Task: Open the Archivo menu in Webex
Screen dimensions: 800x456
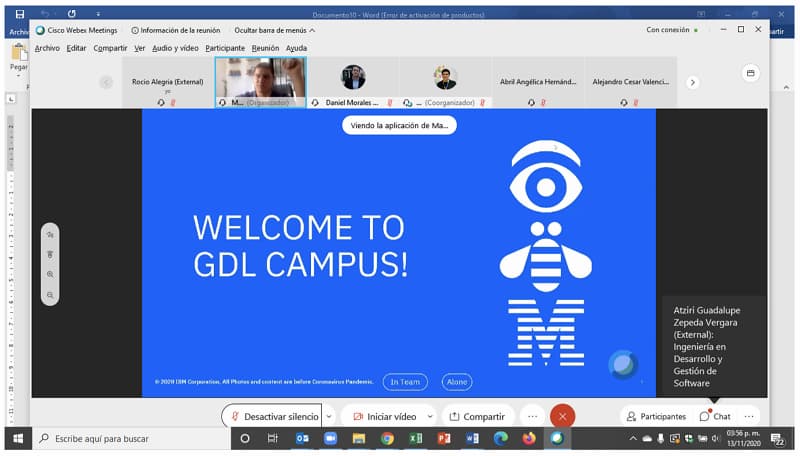Action: click(47, 48)
